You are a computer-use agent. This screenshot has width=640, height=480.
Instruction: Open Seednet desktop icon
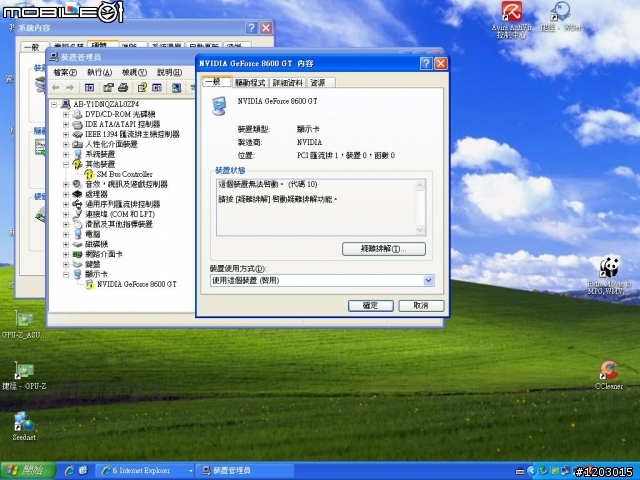[x=24, y=426]
